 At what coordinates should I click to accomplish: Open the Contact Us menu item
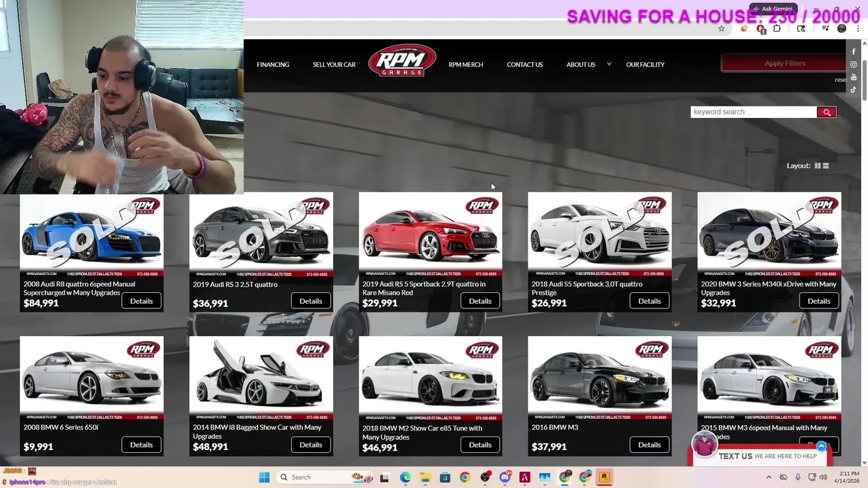pyautogui.click(x=524, y=64)
